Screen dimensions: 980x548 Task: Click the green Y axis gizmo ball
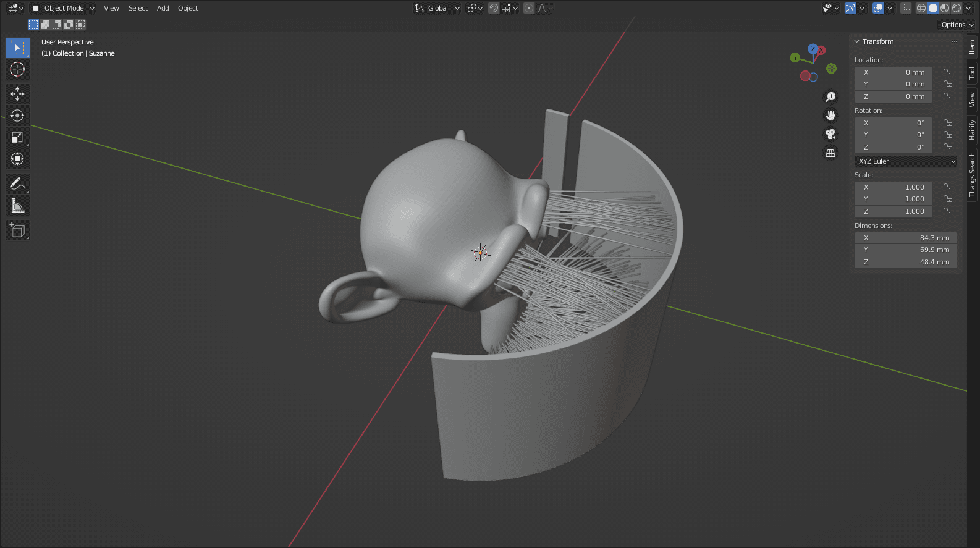[795, 57]
